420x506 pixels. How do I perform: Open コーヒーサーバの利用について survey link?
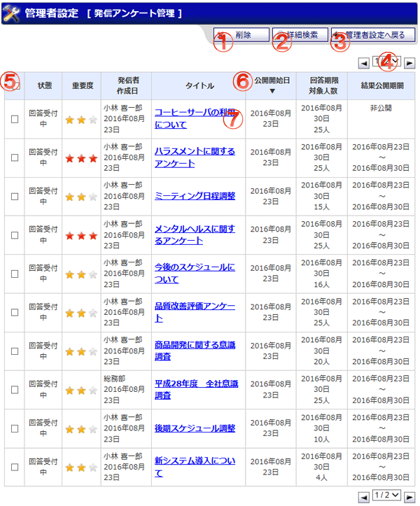click(195, 118)
